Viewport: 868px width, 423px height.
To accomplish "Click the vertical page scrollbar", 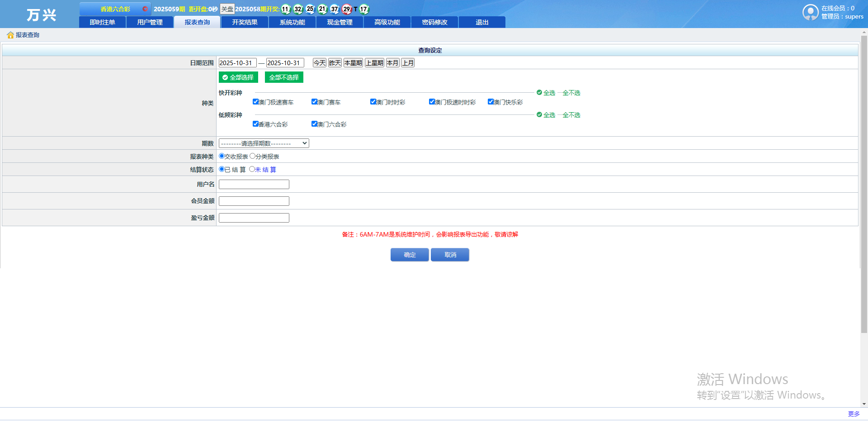I will pyautogui.click(x=864, y=181).
